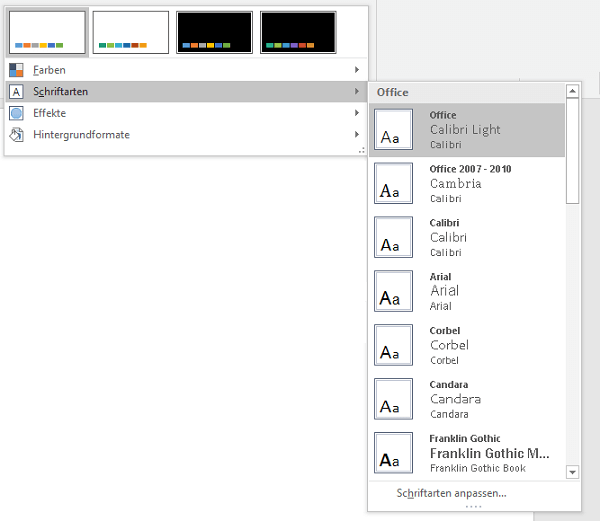Image resolution: width=600 pixels, height=521 pixels.
Task: Select the Calibri font set entry
Action: click(467, 237)
